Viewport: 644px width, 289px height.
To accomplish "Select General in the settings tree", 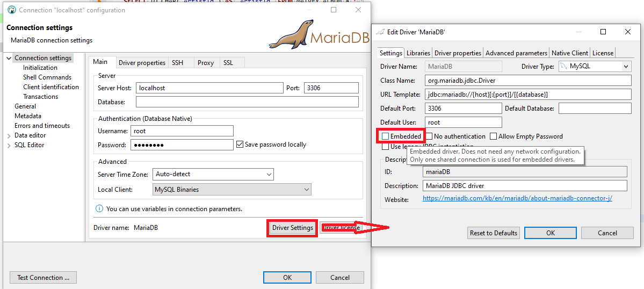I will point(25,106).
